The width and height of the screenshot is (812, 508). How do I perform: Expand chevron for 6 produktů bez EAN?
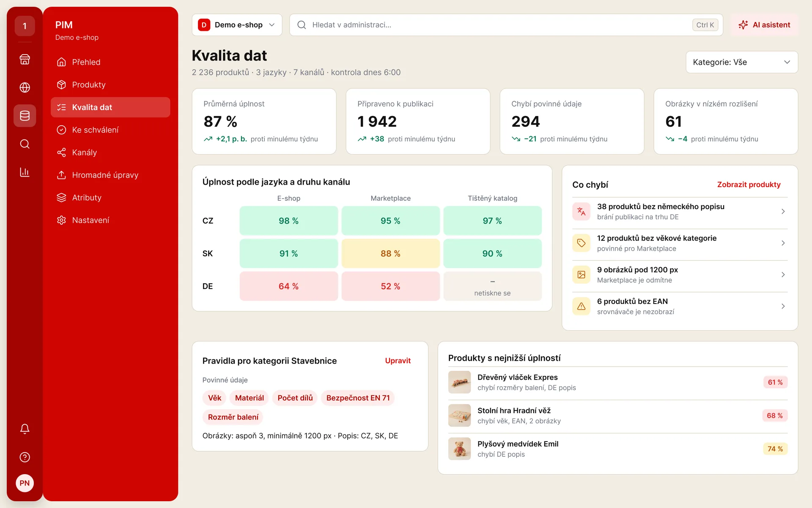[783, 306]
